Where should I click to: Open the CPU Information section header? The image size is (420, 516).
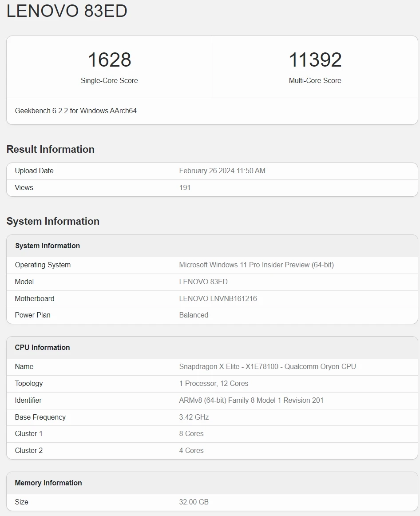(42, 347)
